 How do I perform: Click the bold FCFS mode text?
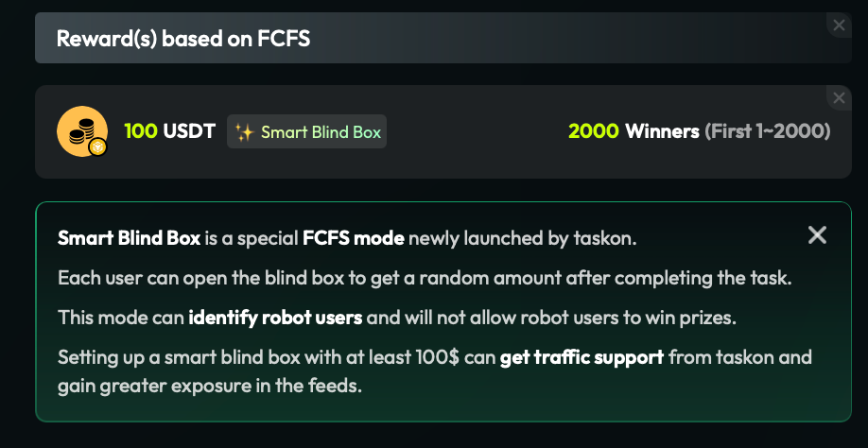point(354,238)
